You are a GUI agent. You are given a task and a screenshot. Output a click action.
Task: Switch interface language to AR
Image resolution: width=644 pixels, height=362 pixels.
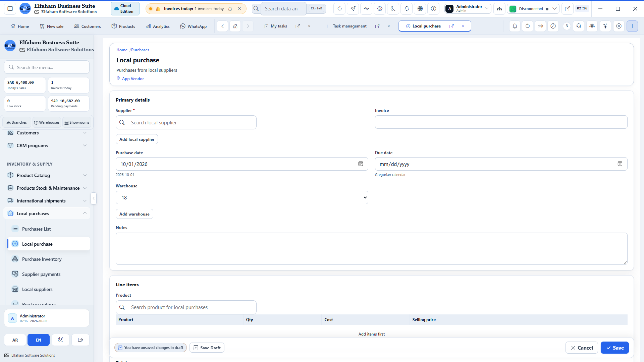(15, 340)
